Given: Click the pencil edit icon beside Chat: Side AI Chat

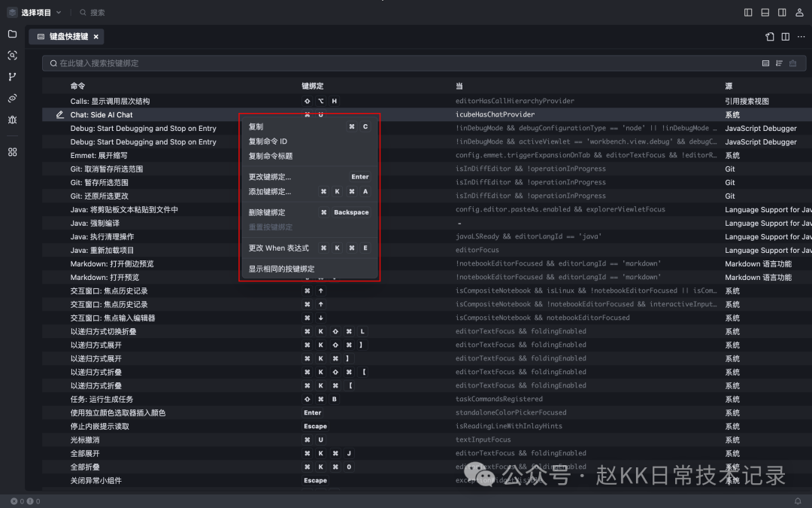Looking at the screenshot, I should click(60, 115).
